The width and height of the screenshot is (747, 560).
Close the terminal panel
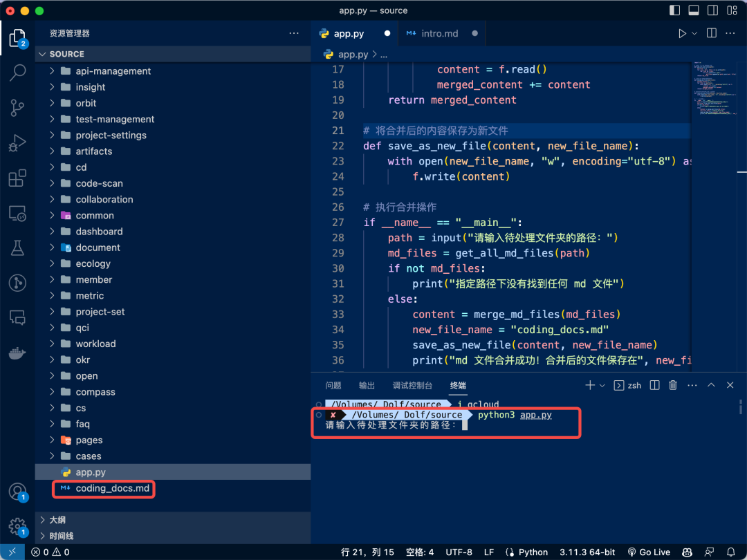(x=730, y=385)
